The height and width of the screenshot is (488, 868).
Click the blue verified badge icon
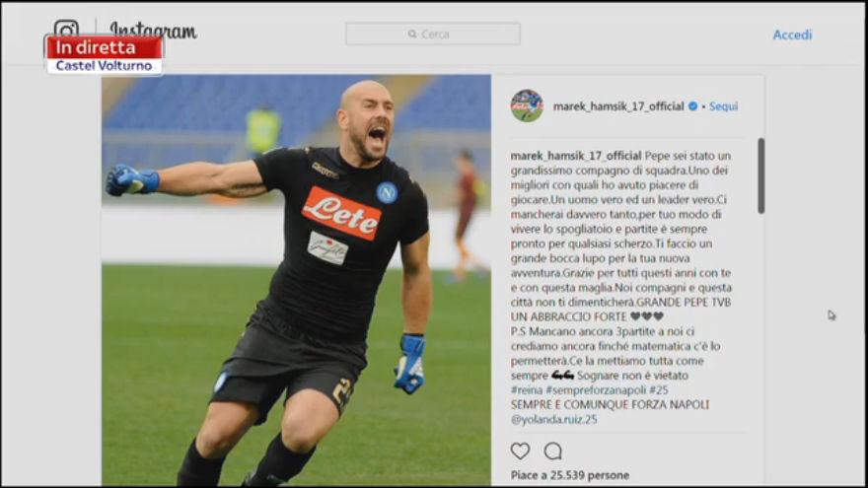click(x=693, y=106)
